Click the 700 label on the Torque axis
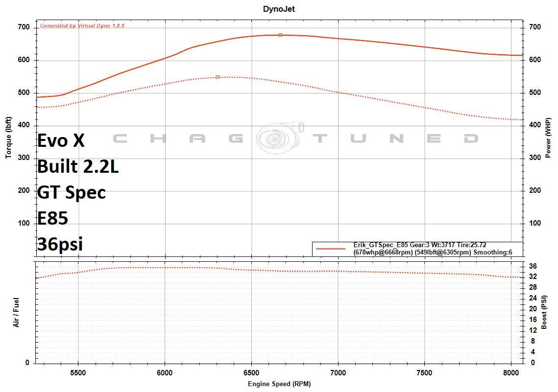The height and width of the screenshot is (392, 558). 24,27
